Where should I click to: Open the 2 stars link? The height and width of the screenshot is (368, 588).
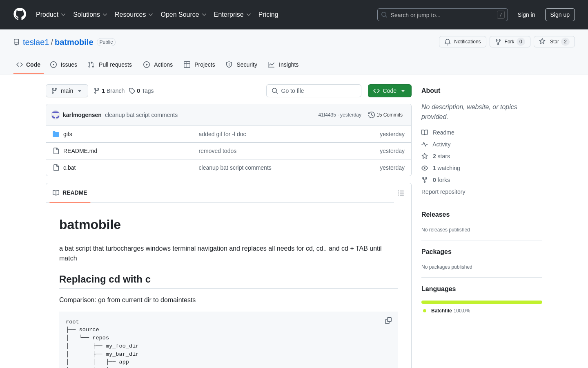[x=441, y=156]
